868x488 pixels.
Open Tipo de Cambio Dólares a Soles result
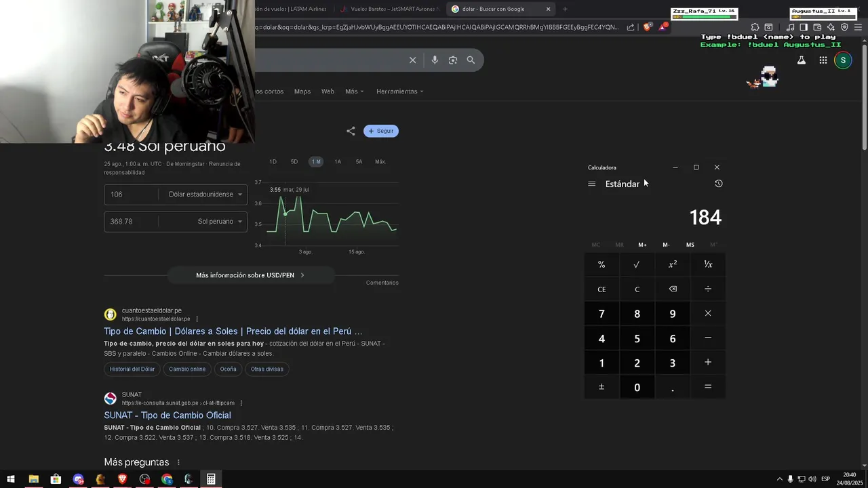(x=233, y=331)
